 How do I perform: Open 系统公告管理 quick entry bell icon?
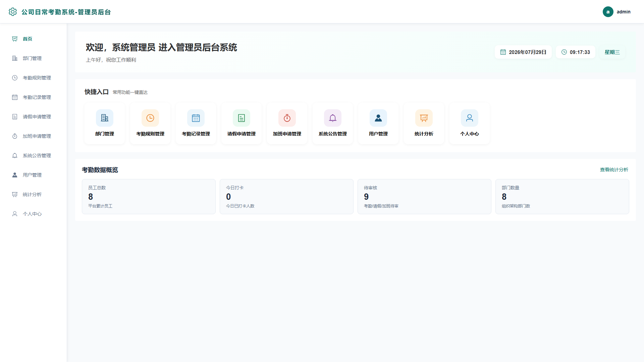pyautogui.click(x=333, y=118)
